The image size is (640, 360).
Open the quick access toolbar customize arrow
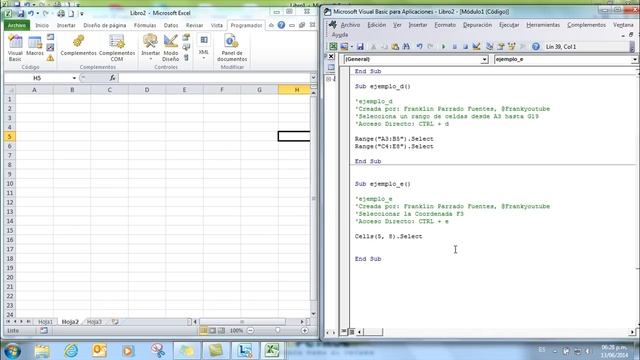(x=82, y=14)
